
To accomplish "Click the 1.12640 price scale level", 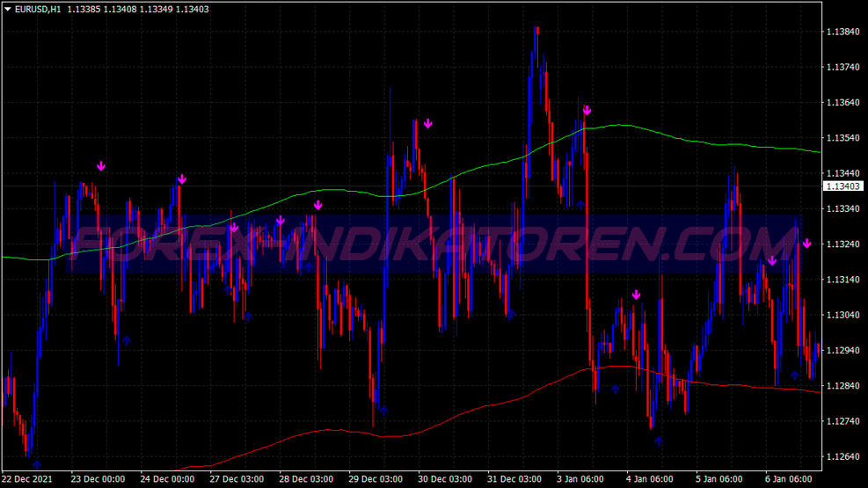I will [x=842, y=456].
